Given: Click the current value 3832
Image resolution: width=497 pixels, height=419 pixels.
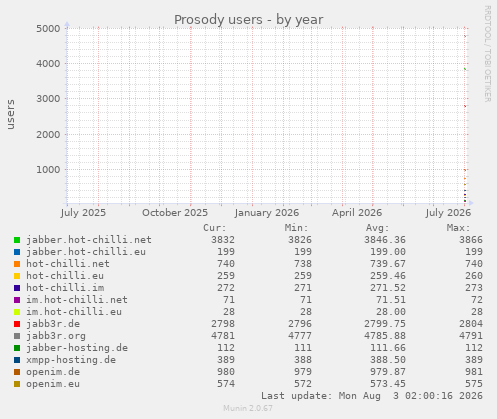Looking at the screenshot, I should pos(223,240).
